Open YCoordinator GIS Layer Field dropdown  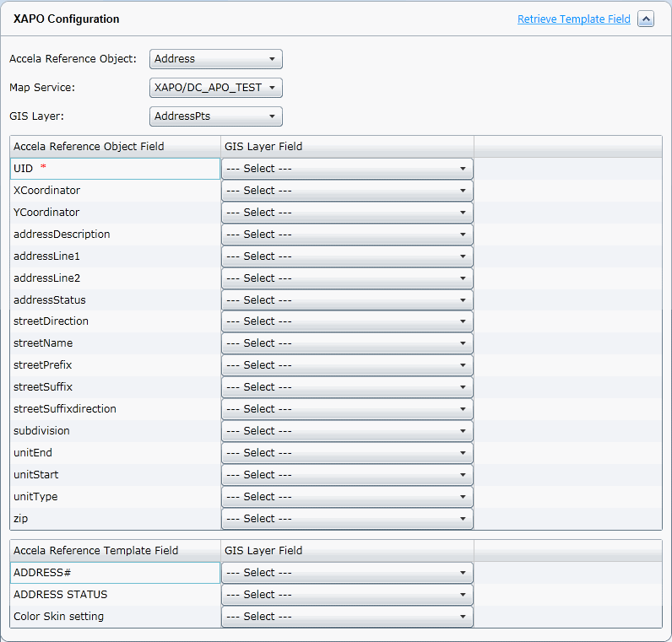347,213
